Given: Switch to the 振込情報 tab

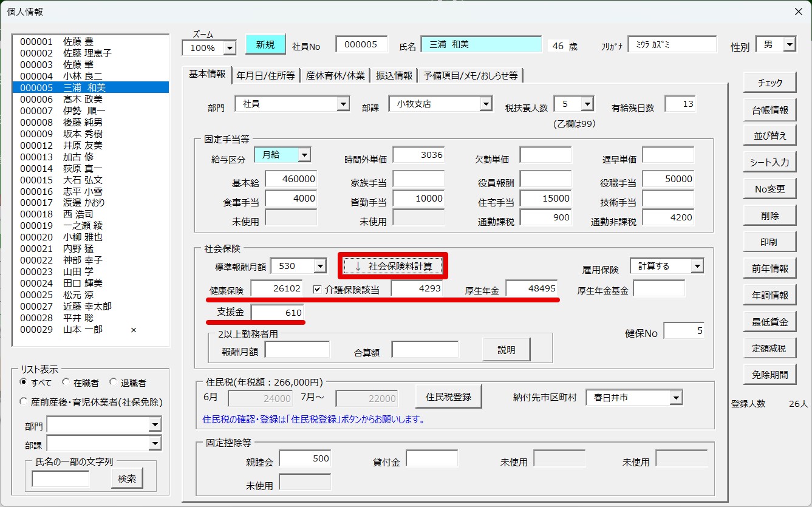Looking at the screenshot, I should [x=394, y=75].
